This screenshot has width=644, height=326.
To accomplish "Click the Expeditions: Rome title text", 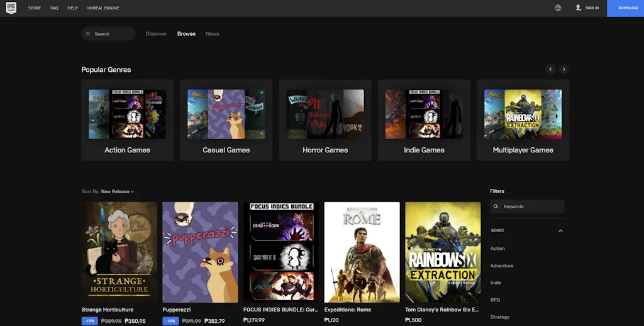I will [348, 310].
